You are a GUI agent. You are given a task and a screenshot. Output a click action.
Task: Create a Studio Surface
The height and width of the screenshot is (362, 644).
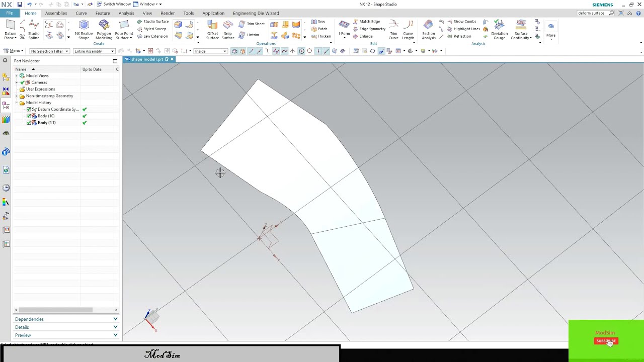coord(152,22)
